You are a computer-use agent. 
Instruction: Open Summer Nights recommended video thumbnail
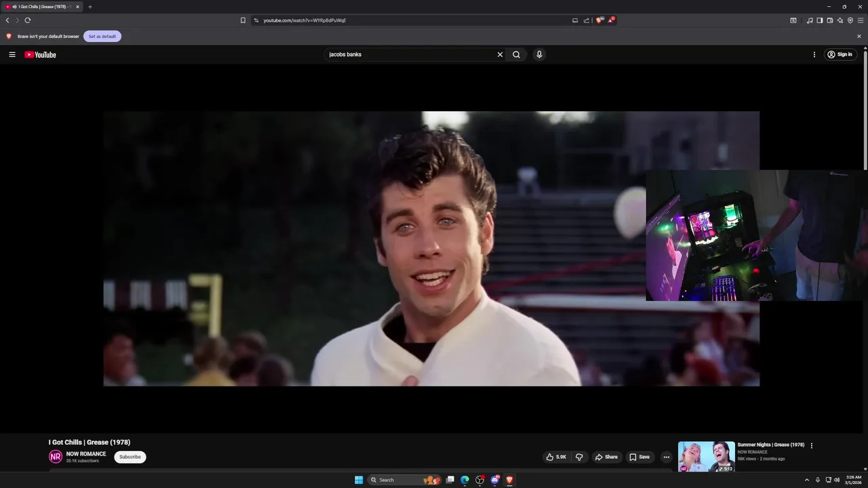click(706, 457)
